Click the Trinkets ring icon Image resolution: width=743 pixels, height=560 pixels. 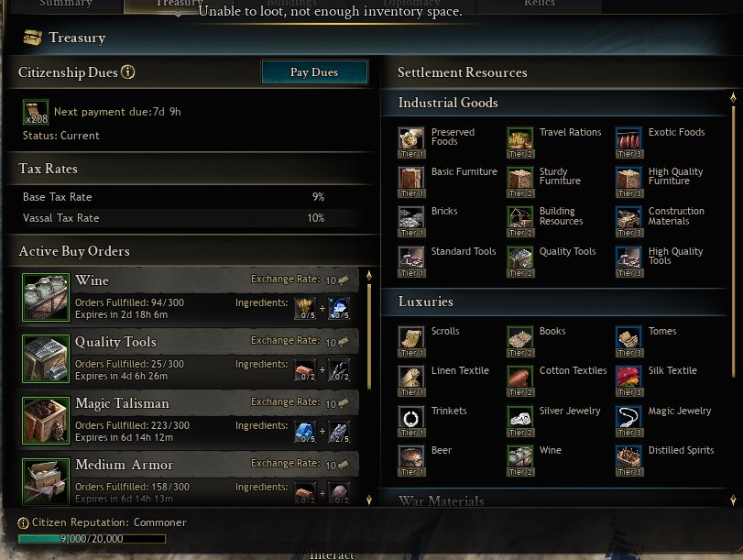tap(410, 421)
